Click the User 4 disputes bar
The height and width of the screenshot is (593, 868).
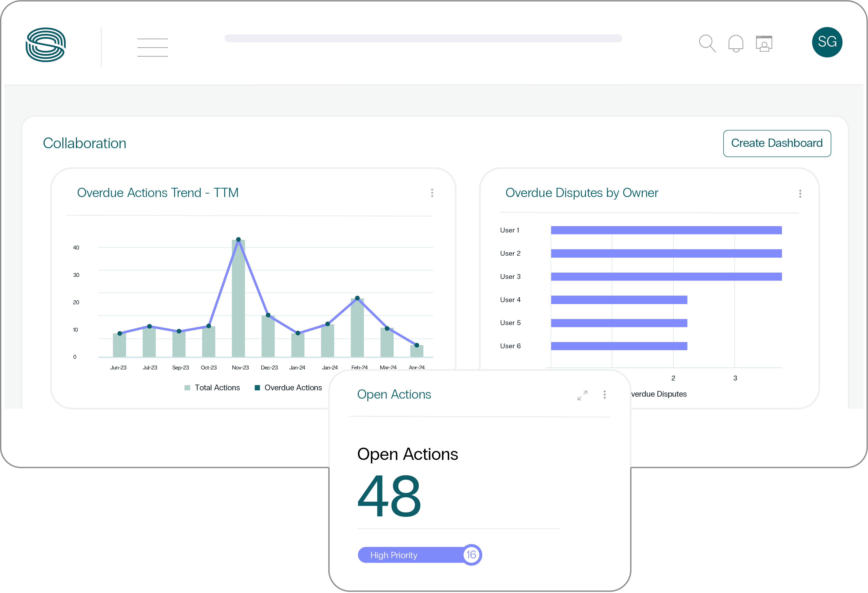619,300
